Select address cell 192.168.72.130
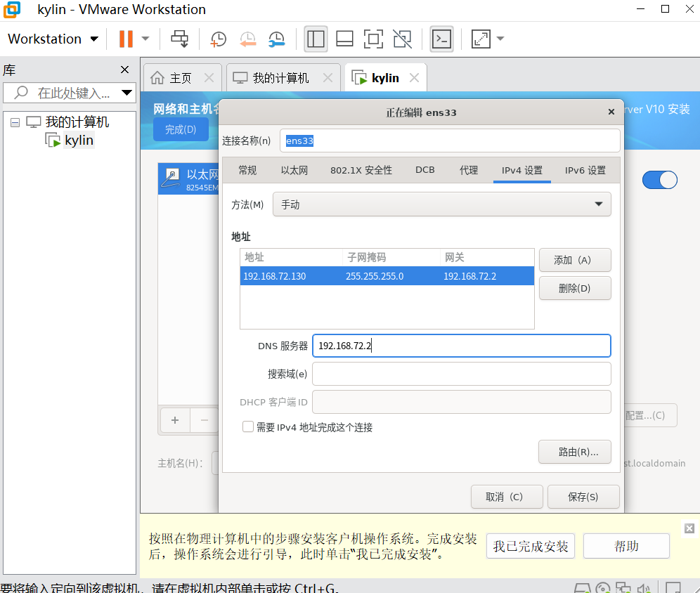The width and height of the screenshot is (700, 593). (x=275, y=276)
